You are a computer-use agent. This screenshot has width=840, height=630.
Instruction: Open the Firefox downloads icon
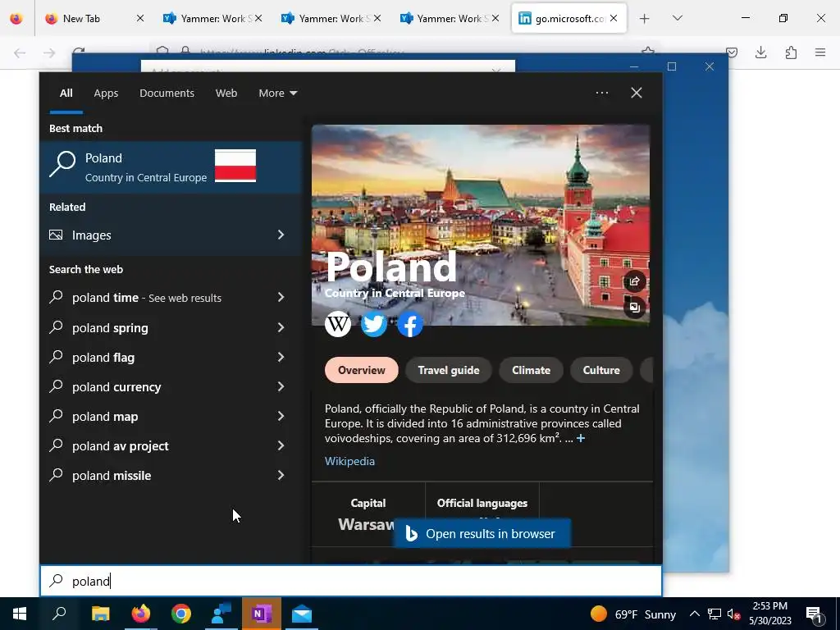[760, 52]
